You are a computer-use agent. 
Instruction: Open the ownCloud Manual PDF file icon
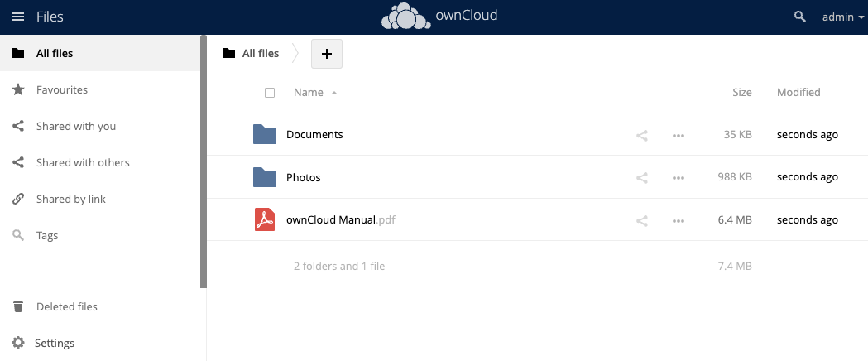pos(264,220)
